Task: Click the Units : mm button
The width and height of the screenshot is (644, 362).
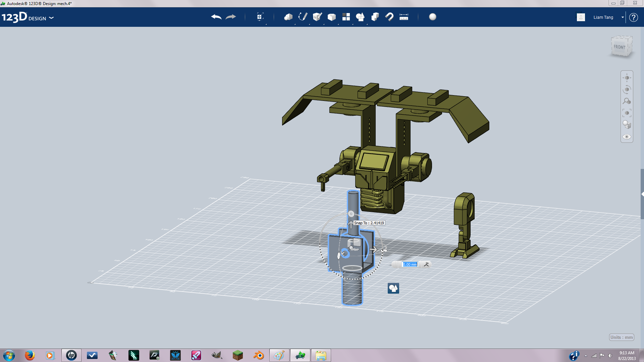Action: click(622, 337)
